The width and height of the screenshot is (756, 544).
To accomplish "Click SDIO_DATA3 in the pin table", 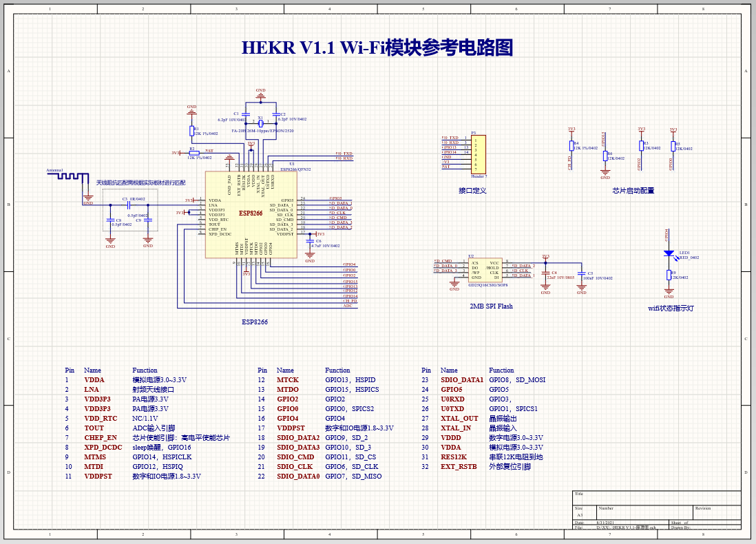I will (x=298, y=447).
